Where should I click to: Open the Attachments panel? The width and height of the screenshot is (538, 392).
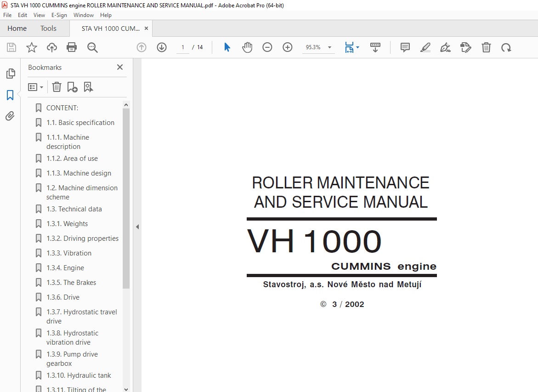tap(10, 116)
